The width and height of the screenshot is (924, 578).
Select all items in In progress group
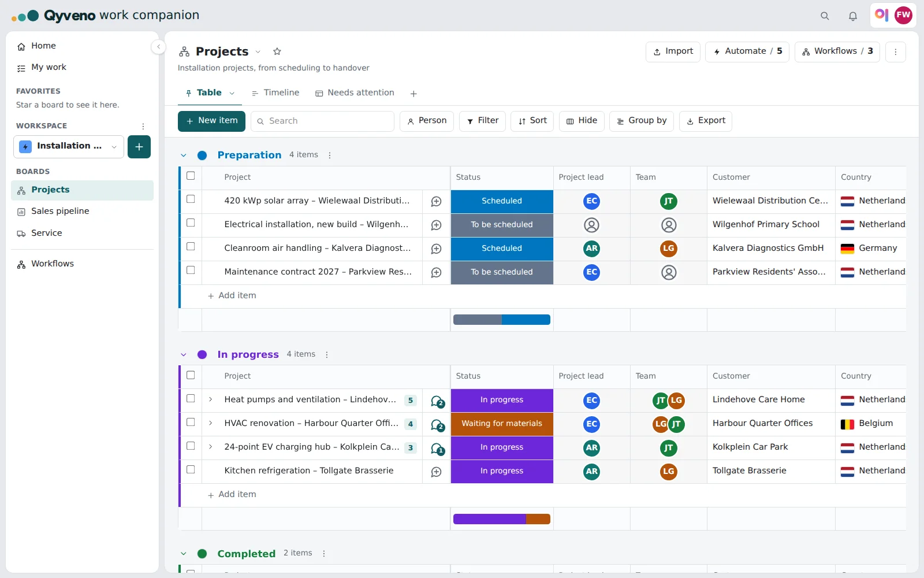tap(191, 375)
